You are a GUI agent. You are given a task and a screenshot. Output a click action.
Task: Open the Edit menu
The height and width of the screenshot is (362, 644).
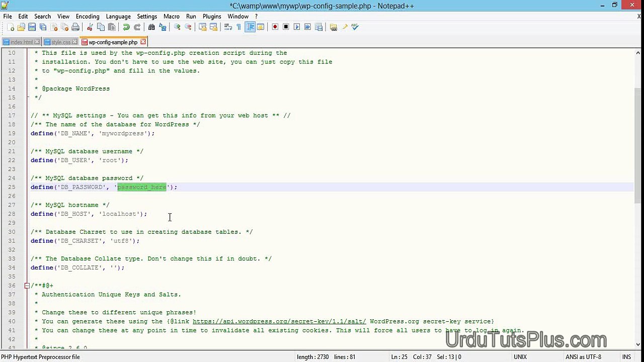(23, 17)
